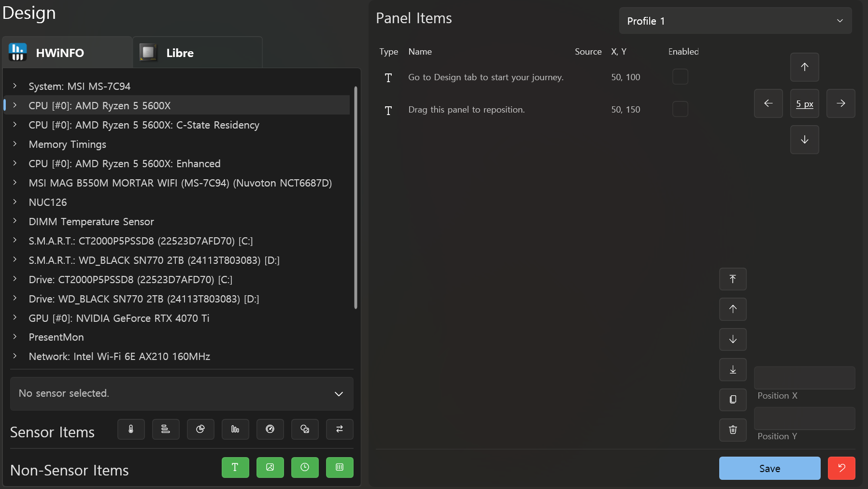
Task: Nudge item right with arrow
Action: [841, 103]
